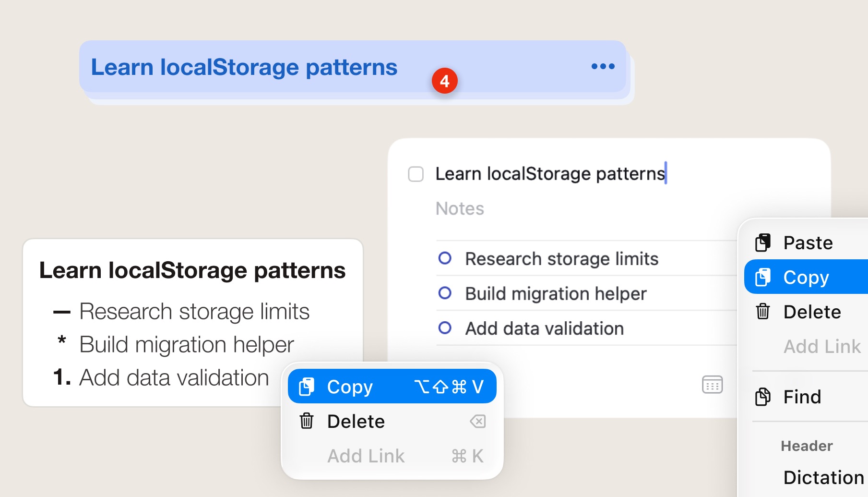Check the Learn localStorage patterns checkbox
This screenshot has height=497, width=868.
click(416, 173)
